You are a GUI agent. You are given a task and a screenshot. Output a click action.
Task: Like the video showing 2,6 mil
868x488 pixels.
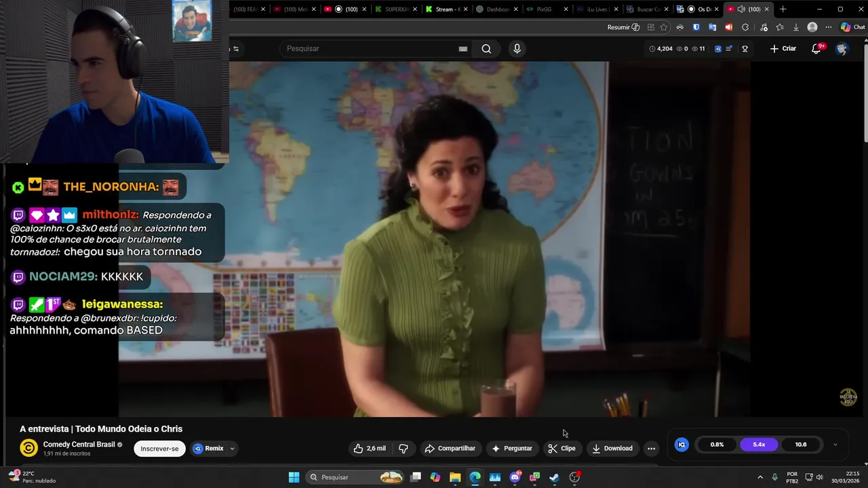(x=370, y=448)
